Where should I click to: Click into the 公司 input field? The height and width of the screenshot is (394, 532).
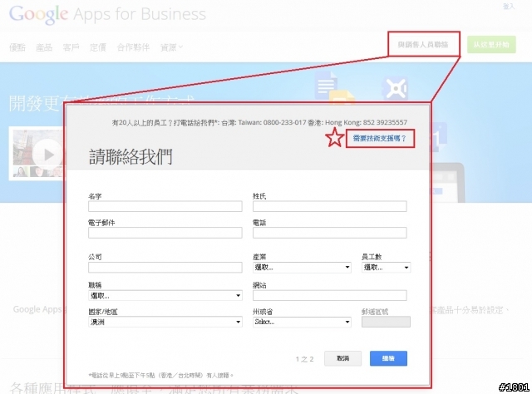(x=165, y=267)
